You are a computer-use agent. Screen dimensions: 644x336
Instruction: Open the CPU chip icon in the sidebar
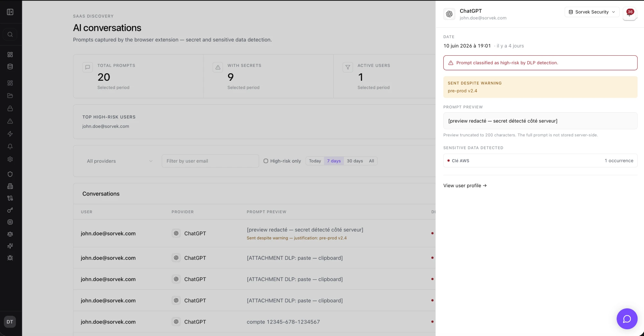click(10, 222)
